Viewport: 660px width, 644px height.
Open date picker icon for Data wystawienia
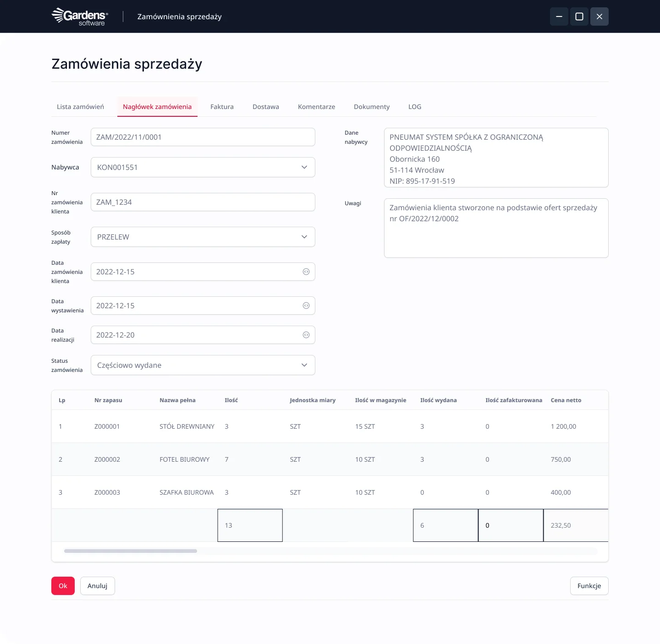pyautogui.click(x=306, y=306)
